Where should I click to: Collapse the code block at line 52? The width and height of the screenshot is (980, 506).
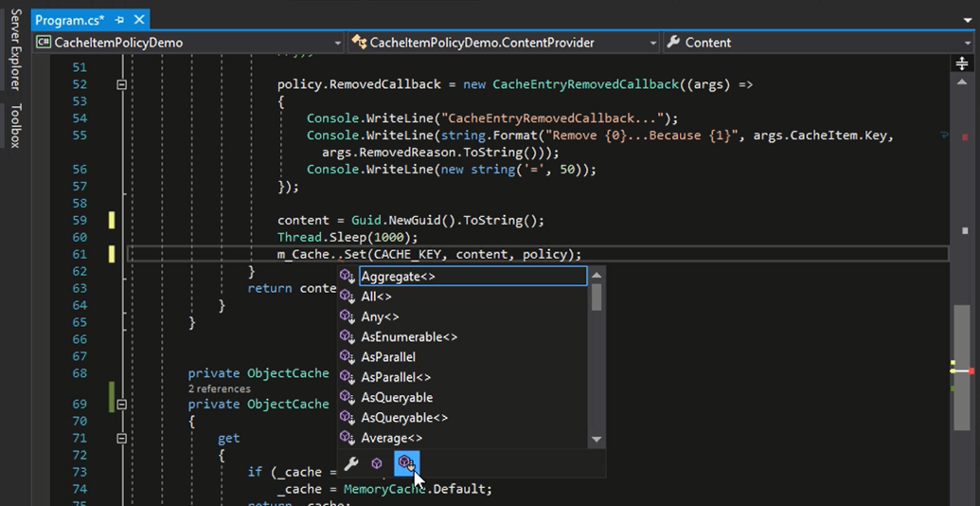coord(122,84)
